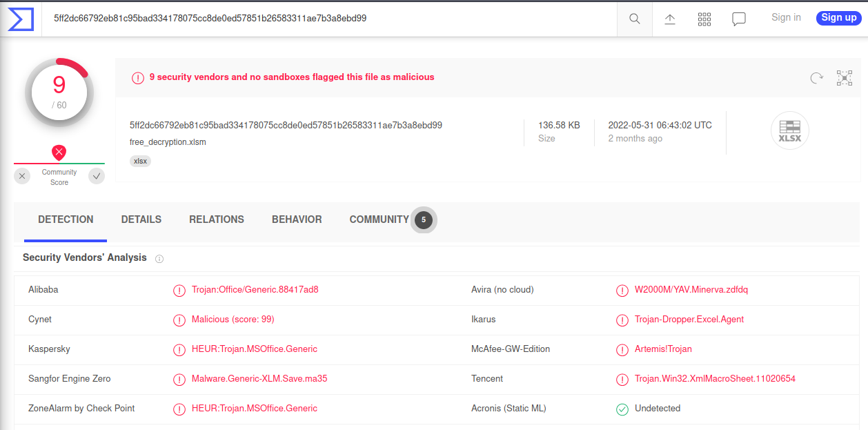The height and width of the screenshot is (430, 868).
Task: Click the Sign up button
Action: pos(839,18)
